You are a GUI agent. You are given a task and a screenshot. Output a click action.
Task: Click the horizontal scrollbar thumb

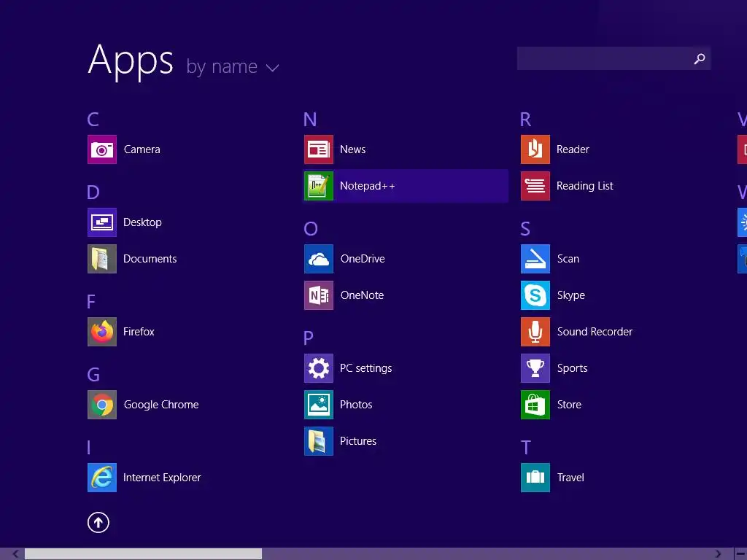(144, 554)
